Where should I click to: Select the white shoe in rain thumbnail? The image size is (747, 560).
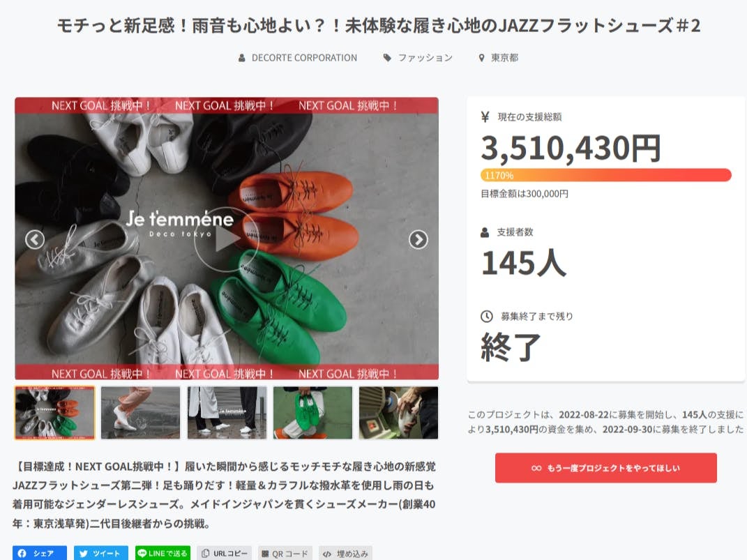pyautogui.click(x=141, y=412)
